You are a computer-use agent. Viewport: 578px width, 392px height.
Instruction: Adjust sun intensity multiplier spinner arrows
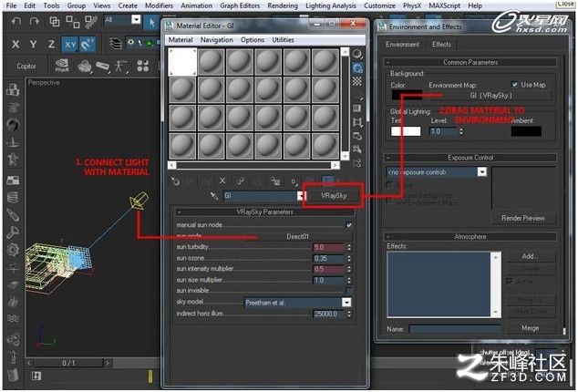[349, 269]
